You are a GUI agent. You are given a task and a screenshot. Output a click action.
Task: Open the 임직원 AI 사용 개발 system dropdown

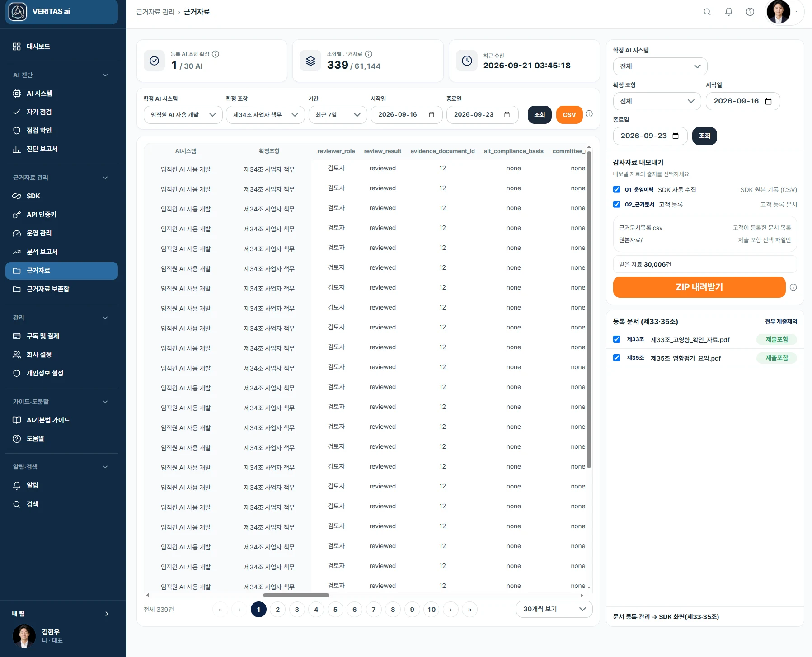183,115
